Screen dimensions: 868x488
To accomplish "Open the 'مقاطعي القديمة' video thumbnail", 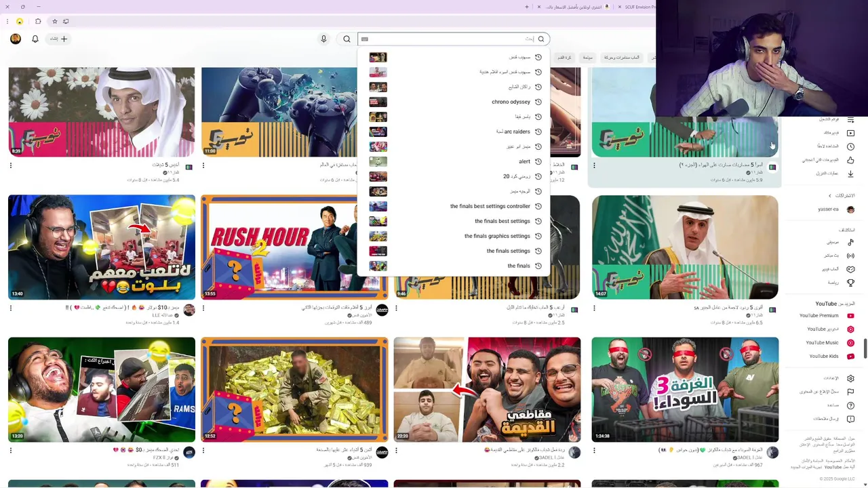I will [x=487, y=390].
